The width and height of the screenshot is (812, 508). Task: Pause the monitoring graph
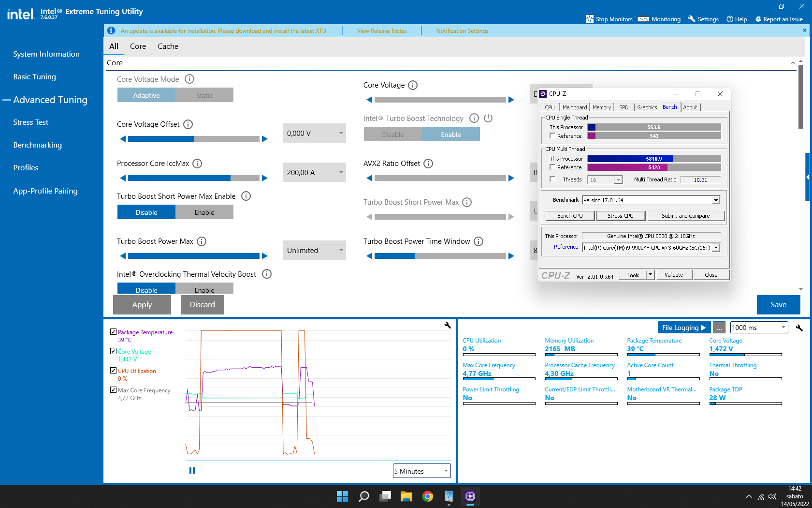click(192, 470)
